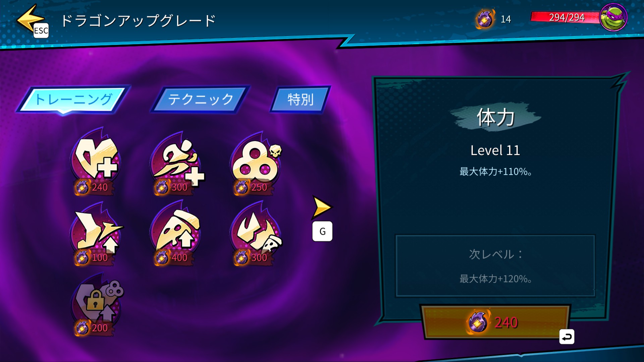Select the locked heart upgrade costing 200
Image resolution: width=644 pixels, height=362 pixels.
coord(97,304)
